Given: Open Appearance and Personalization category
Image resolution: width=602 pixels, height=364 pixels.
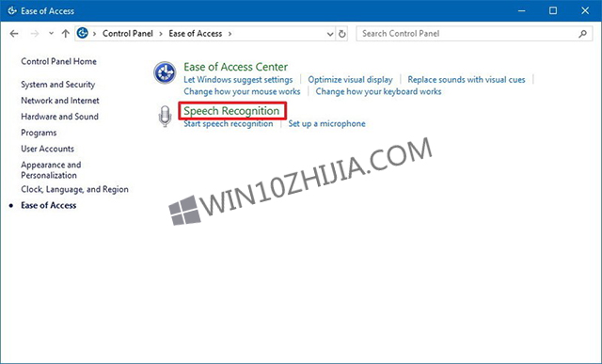Looking at the screenshot, I should point(51,170).
